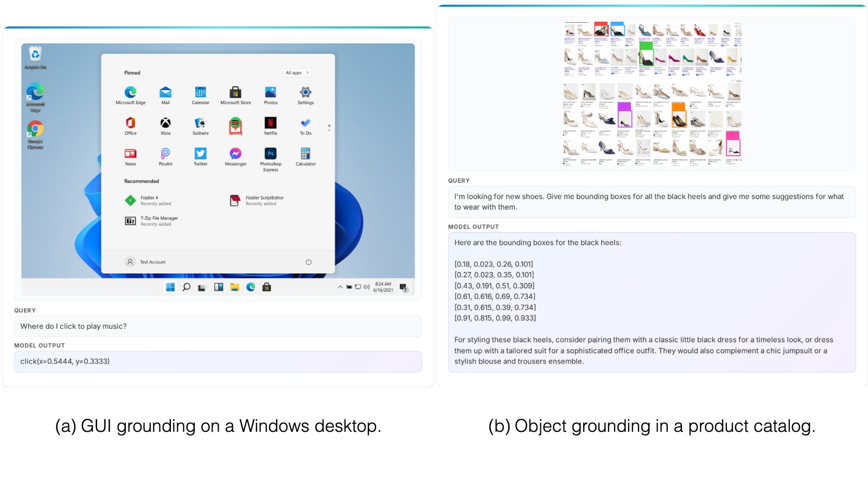Image resolution: width=868 pixels, height=485 pixels.
Task: Select the Microsoft Edge desktop shortcut
Action: 35,98
